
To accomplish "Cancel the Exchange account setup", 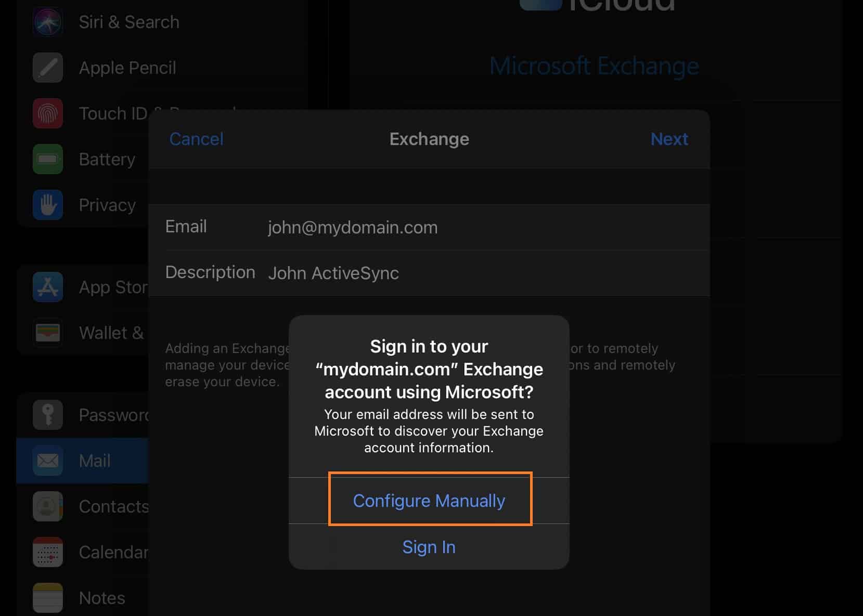I will (196, 139).
